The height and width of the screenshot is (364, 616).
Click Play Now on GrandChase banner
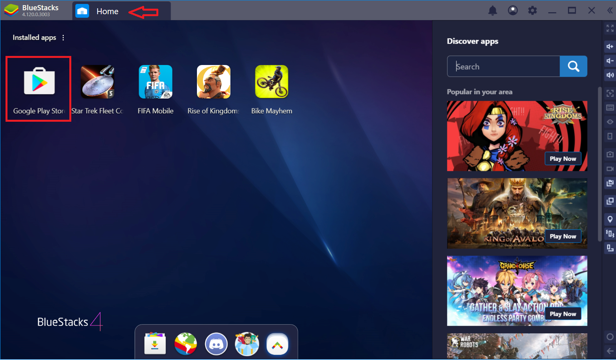(563, 314)
